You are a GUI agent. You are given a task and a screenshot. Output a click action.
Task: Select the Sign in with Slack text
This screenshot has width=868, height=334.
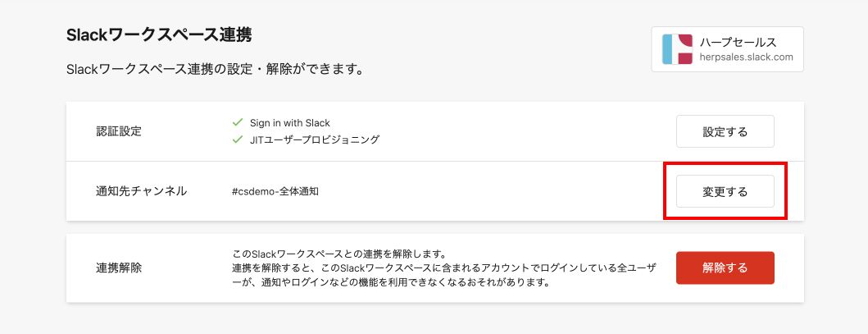pyautogui.click(x=289, y=123)
